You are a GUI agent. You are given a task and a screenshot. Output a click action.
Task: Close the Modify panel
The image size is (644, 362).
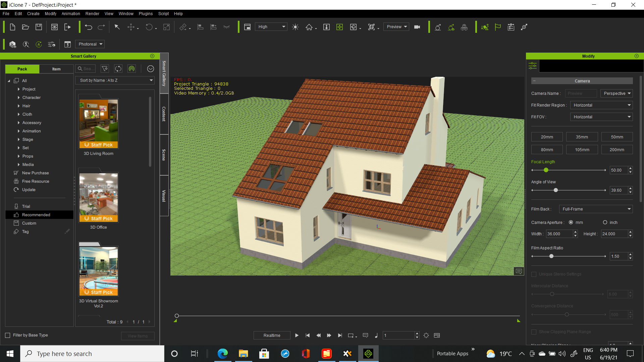[637, 56]
